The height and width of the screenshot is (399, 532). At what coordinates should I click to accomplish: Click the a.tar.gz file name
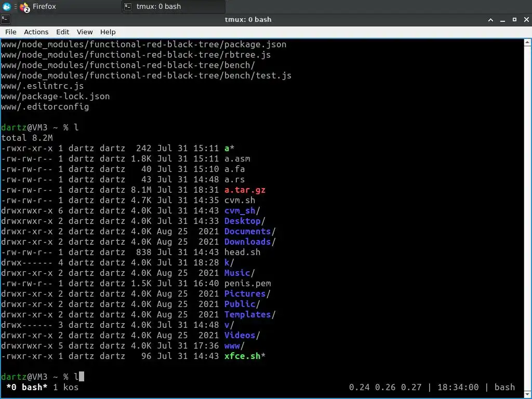245,190
